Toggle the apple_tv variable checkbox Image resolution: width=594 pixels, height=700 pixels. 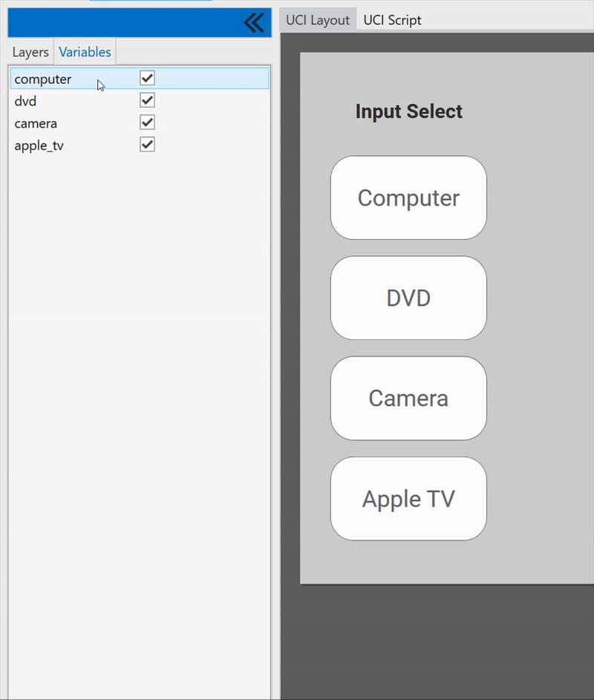click(147, 145)
